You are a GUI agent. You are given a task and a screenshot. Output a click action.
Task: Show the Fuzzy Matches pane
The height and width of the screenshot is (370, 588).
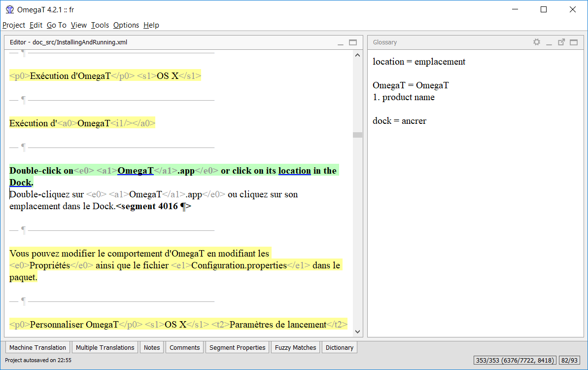(x=296, y=347)
